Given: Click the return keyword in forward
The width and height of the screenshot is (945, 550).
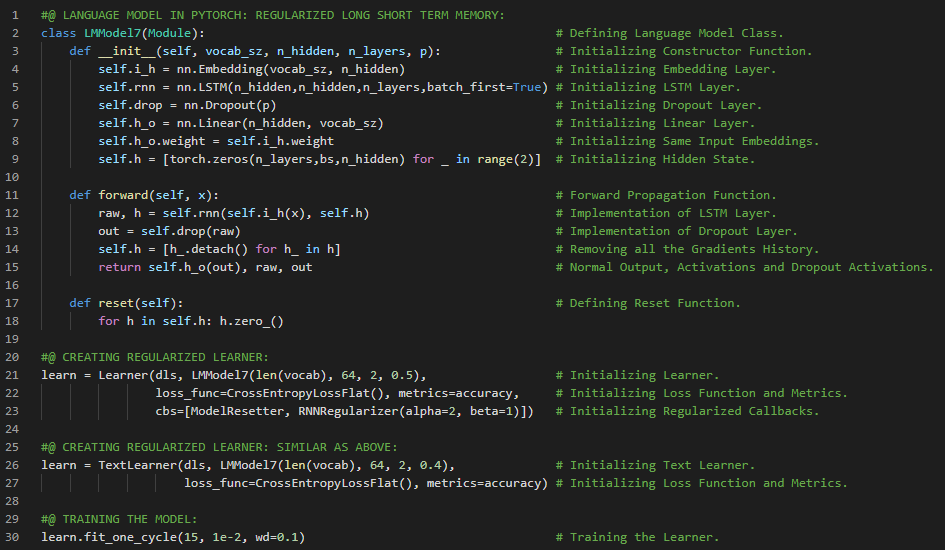Looking at the screenshot, I should [x=119, y=267].
